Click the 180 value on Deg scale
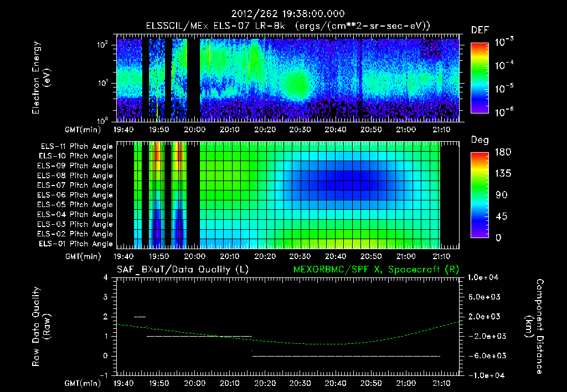This screenshot has height=392, width=567. (503, 152)
